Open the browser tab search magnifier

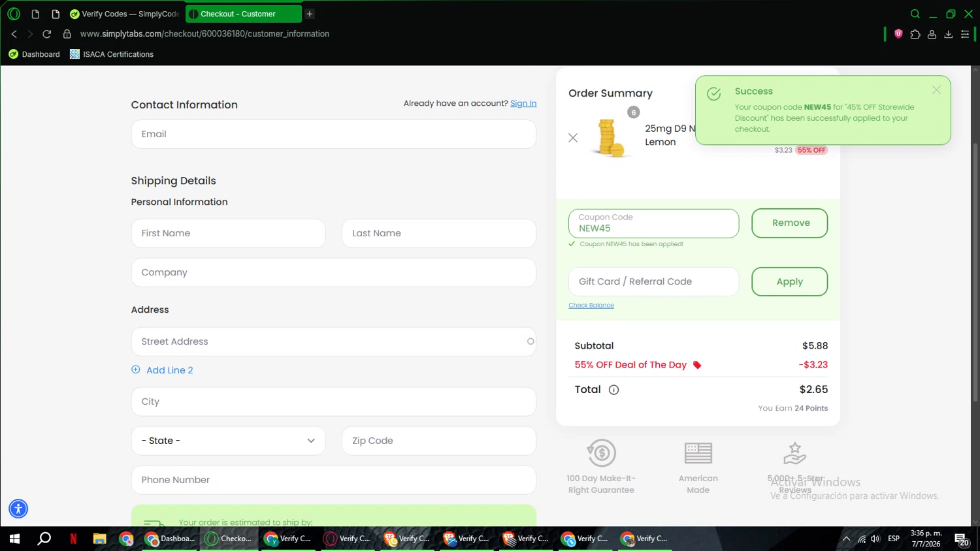[x=915, y=14]
